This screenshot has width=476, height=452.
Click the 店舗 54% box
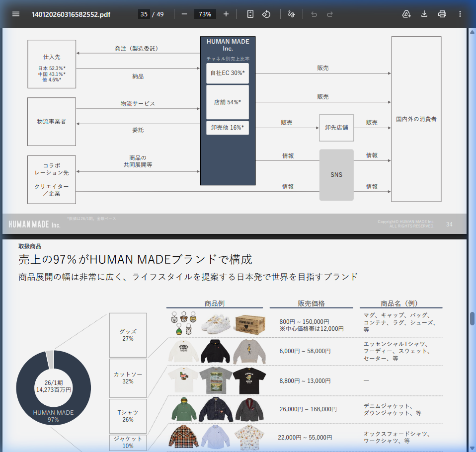228,102
